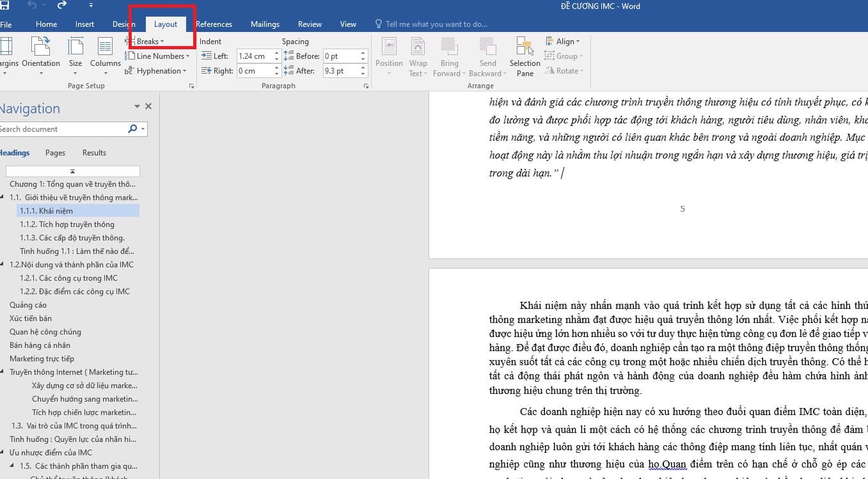Open the Columns menu
868x479 pixels.
tap(106, 56)
